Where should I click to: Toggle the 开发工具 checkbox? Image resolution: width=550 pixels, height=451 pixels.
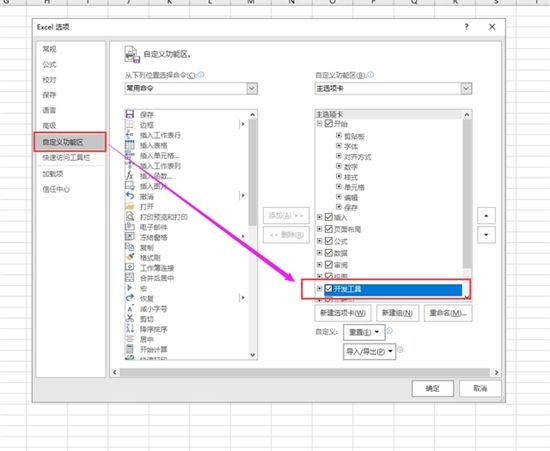tap(329, 289)
